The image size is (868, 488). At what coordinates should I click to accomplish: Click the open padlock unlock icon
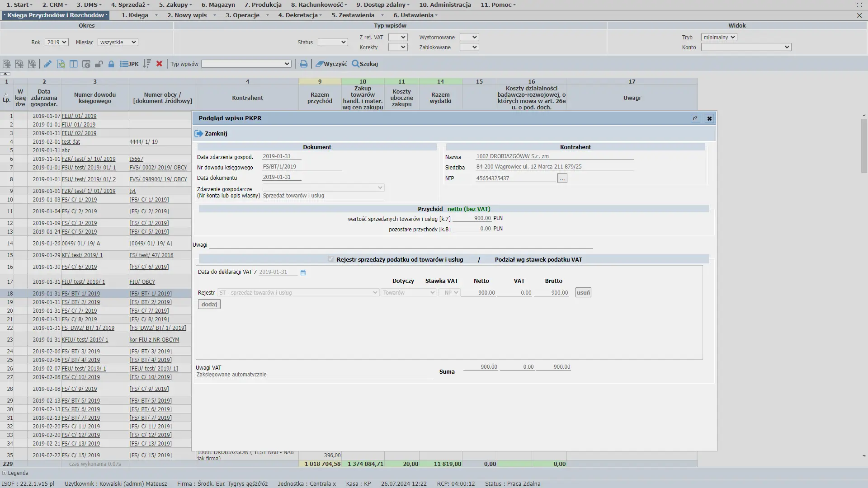coord(99,64)
